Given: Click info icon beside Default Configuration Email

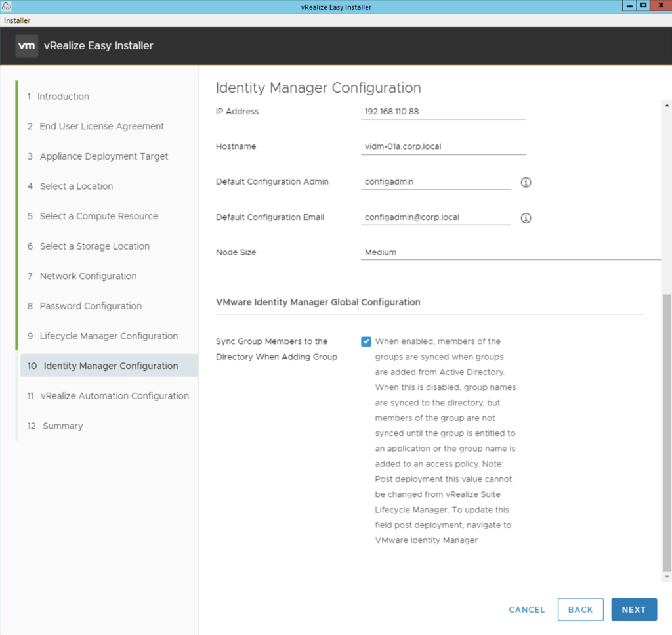Looking at the screenshot, I should pos(526,218).
